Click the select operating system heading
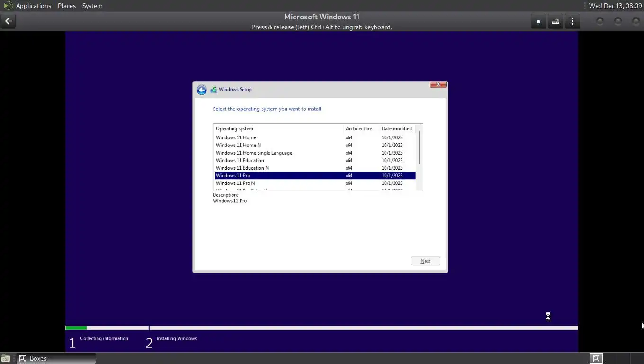This screenshot has height=364, width=644. coord(267,109)
